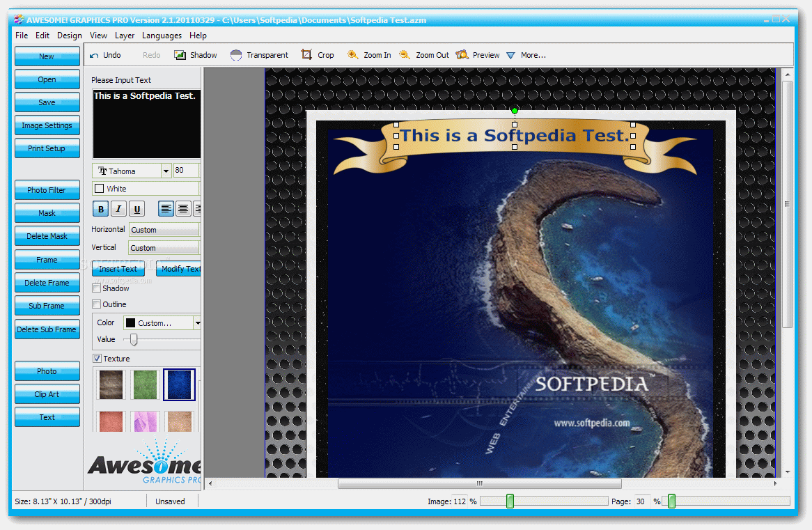The image size is (812, 530).
Task: Click the Transparent tool icon
Action: click(x=236, y=55)
